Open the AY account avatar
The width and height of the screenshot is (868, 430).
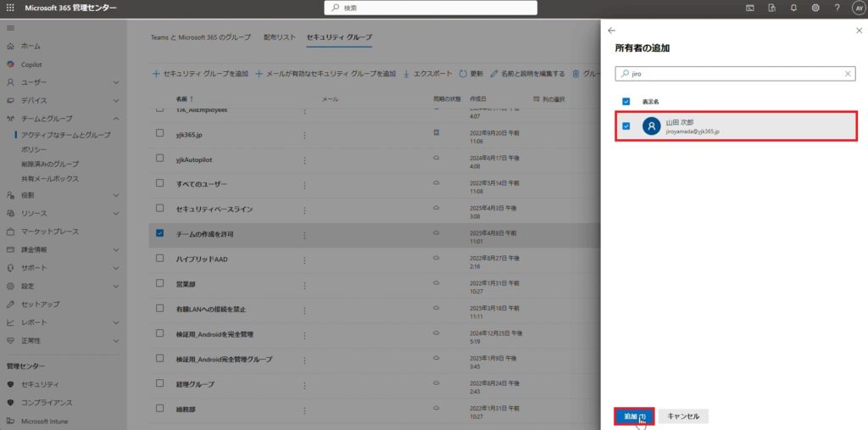click(859, 8)
